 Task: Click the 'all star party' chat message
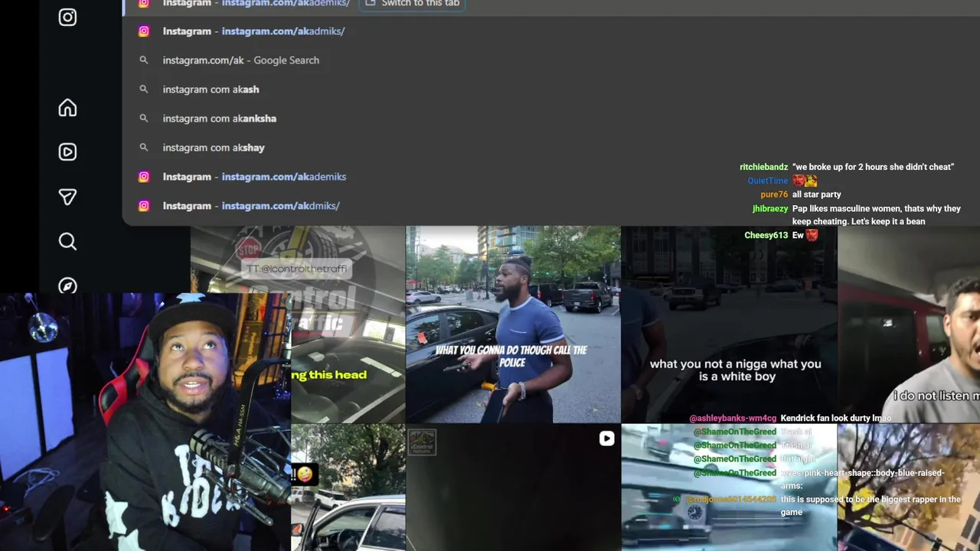point(816,194)
